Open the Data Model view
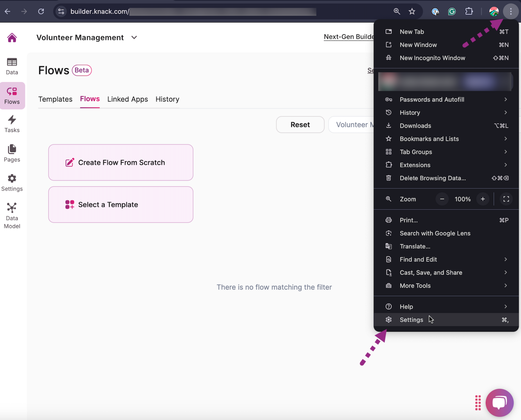The width and height of the screenshot is (521, 420). pyautogui.click(x=12, y=216)
